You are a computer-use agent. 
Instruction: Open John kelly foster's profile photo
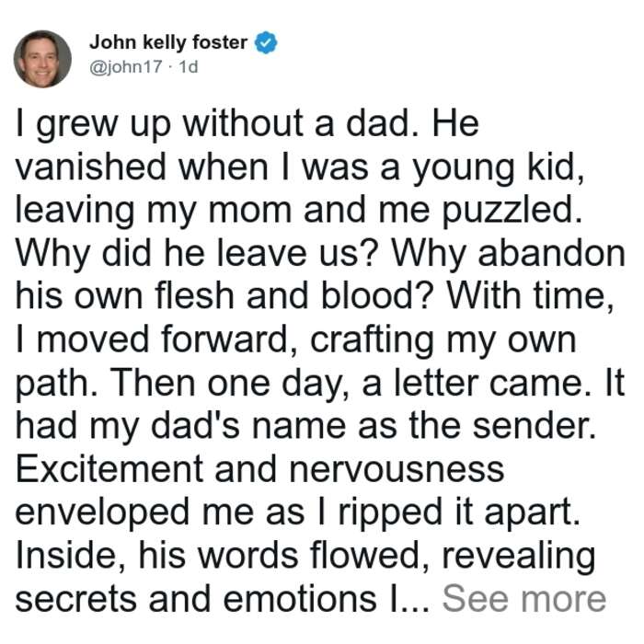pos(42,59)
